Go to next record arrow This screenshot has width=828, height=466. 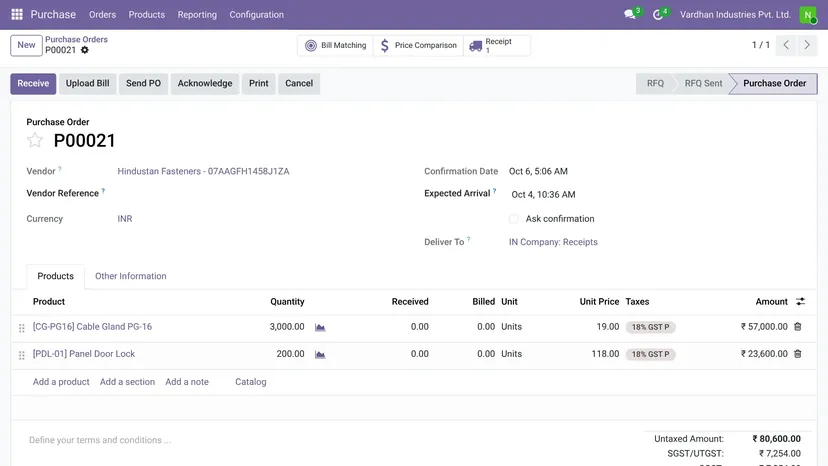point(807,45)
